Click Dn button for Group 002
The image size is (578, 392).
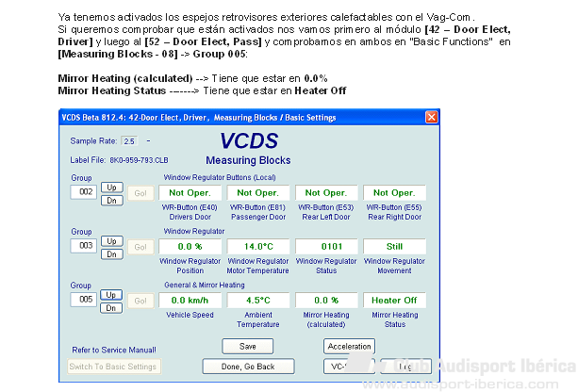pyautogui.click(x=111, y=201)
